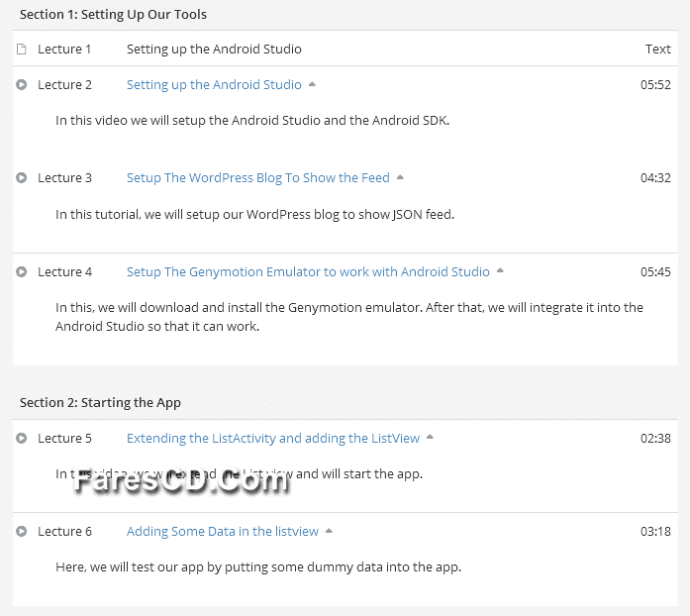Collapse the Lecture 2 description arrow
Image resolution: width=690 pixels, height=616 pixels.
point(312,84)
